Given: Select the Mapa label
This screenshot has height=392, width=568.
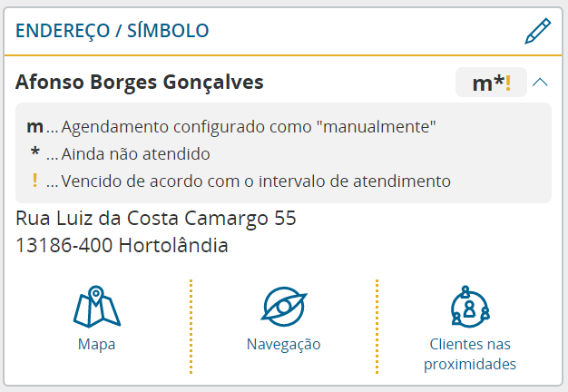Looking at the screenshot, I should tap(97, 344).
